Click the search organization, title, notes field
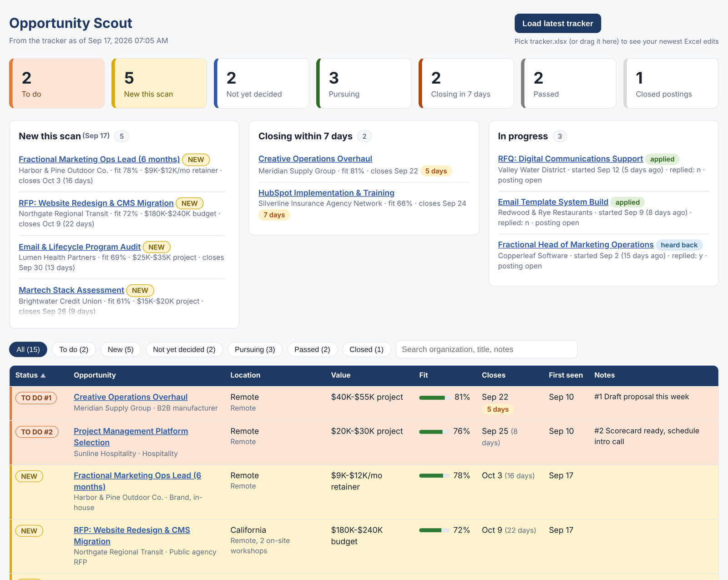This screenshot has width=728, height=580. pyautogui.click(x=486, y=349)
